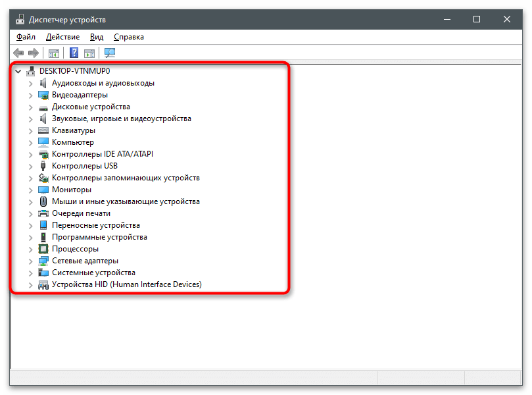The width and height of the screenshot is (532, 395).
Task: Expand the Сетевые адаптеры branch
Action: [30, 261]
